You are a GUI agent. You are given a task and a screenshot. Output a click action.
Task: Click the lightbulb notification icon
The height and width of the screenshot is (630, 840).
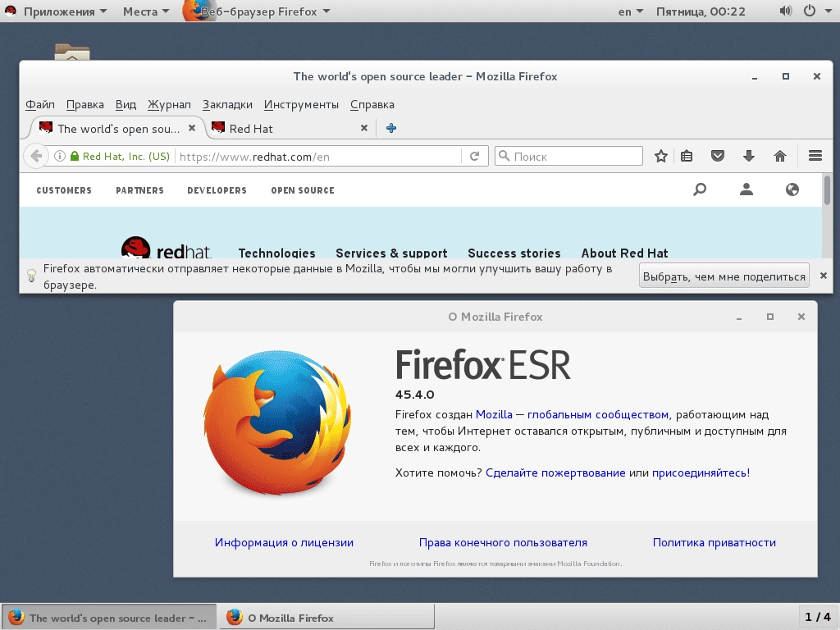pos(31,276)
